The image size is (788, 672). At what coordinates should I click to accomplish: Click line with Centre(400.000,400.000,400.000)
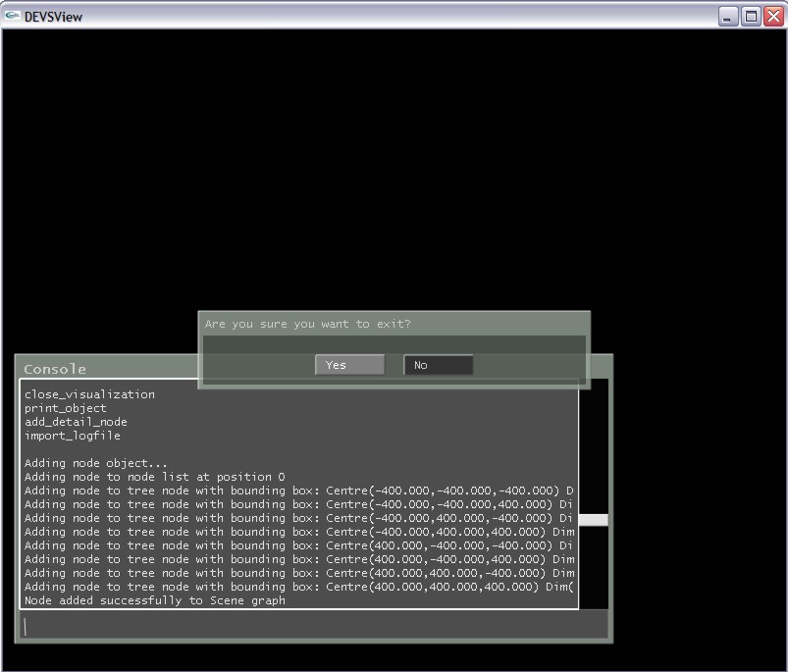pos(299,587)
